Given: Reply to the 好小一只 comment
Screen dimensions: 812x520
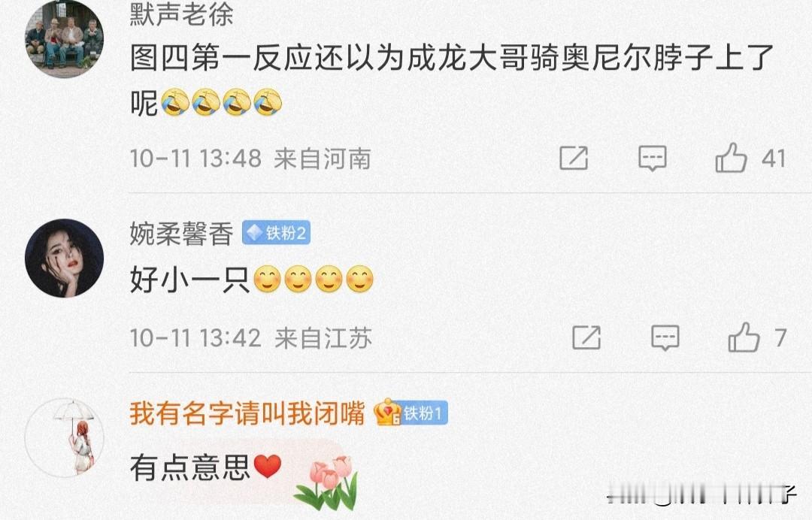Looking at the screenshot, I should (665, 338).
